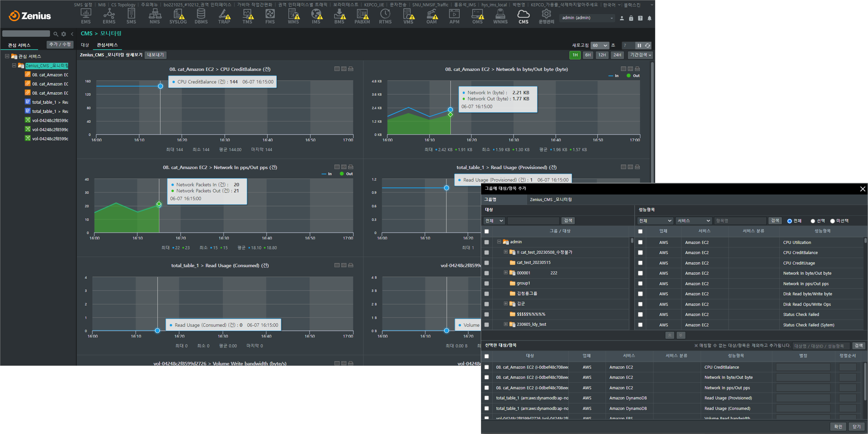The width and height of the screenshot is (868, 434).
Task: Click the notification bell icon in header
Action: pos(649,18)
